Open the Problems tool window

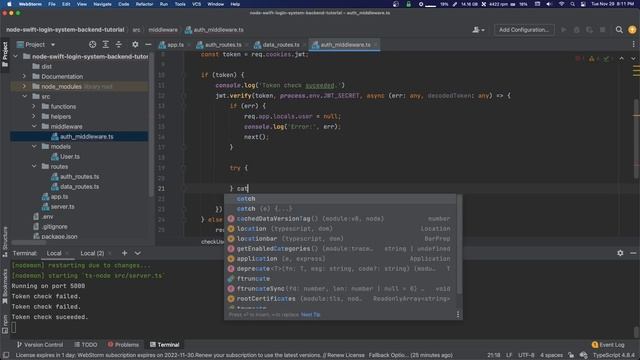click(123, 345)
